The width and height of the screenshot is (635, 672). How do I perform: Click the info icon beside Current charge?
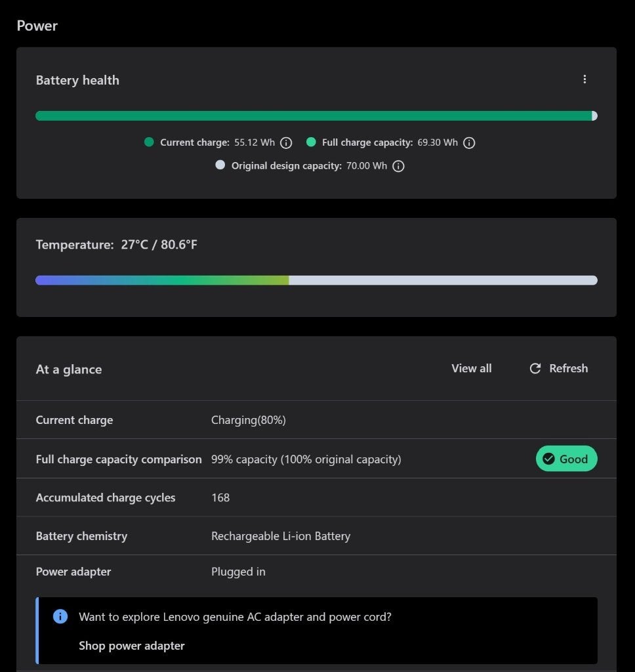[286, 142]
